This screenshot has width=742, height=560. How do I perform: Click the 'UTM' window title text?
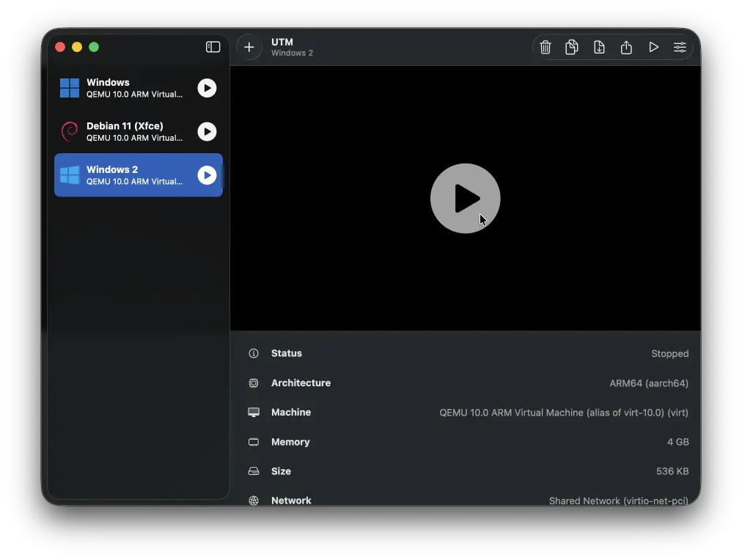tap(282, 42)
